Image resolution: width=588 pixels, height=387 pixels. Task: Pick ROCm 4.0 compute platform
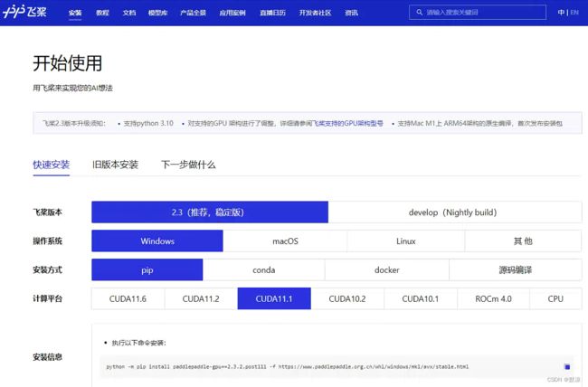pyautogui.click(x=494, y=299)
